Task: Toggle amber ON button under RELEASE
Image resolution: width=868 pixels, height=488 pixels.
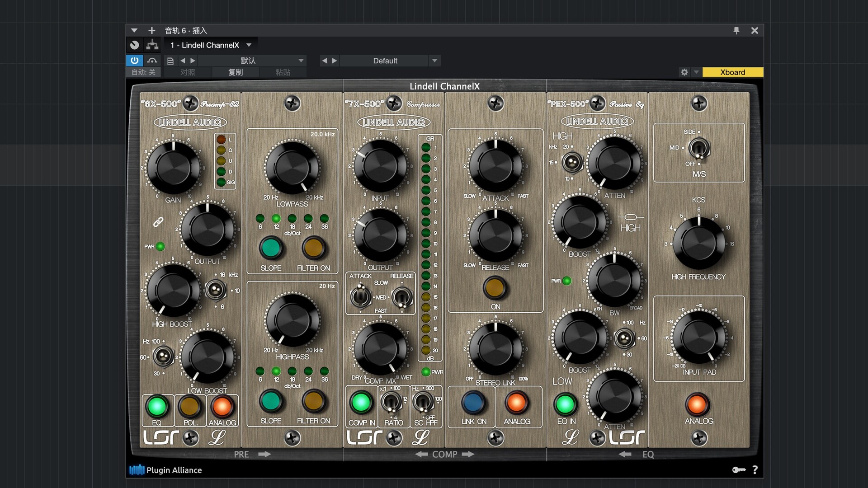Action: point(495,287)
